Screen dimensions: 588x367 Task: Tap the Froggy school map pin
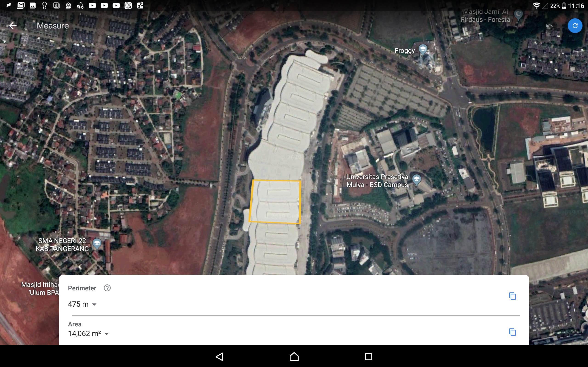point(423,49)
